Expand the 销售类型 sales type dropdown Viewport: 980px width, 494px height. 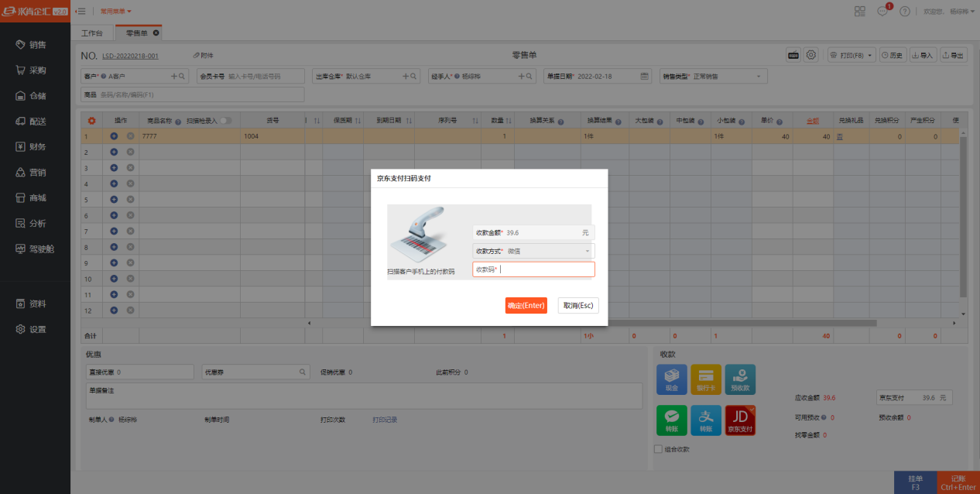pos(713,76)
